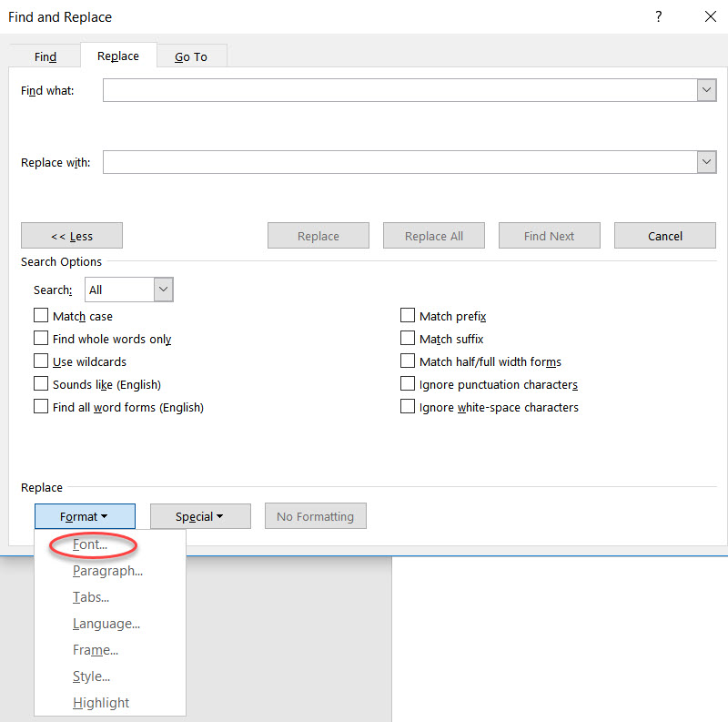Open the Special menu
728x722 pixels.
tap(200, 516)
